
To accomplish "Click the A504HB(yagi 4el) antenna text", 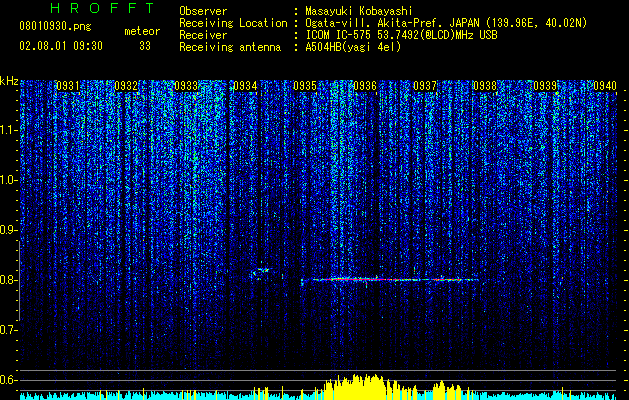I will click(353, 47).
